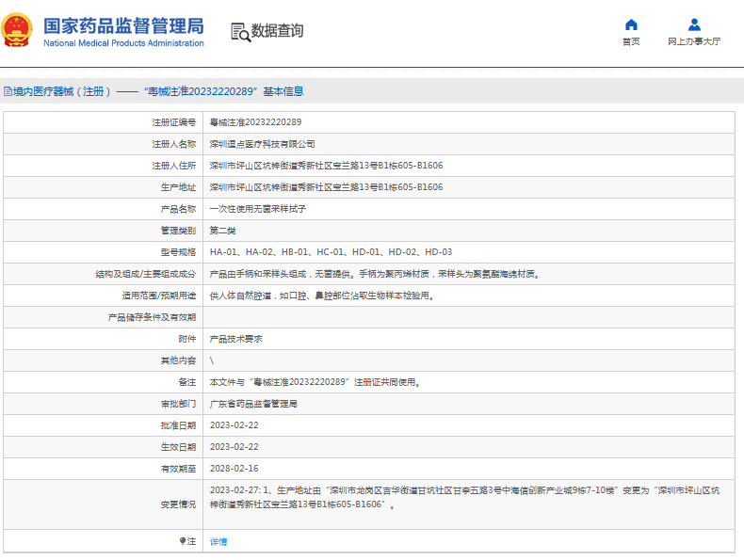
Task: Click the 其他内容 backslash value
Action: pos(212,360)
